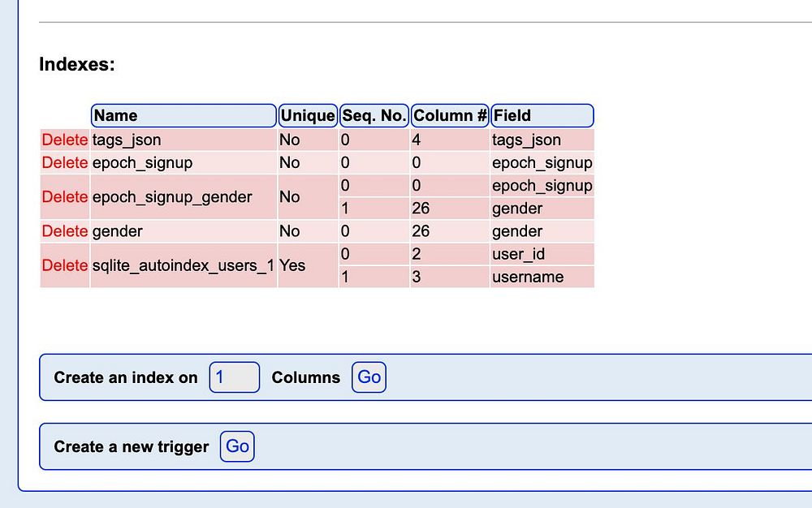Click the Name column header
The width and height of the screenshot is (812, 508).
click(184, 115)
